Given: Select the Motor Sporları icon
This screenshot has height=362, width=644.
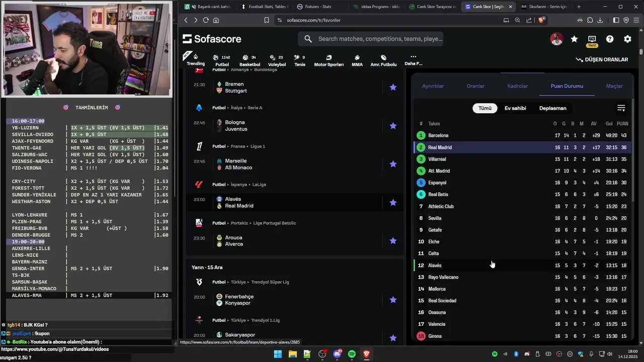Looking at the screenshot, I should click(x=329, y=60).
